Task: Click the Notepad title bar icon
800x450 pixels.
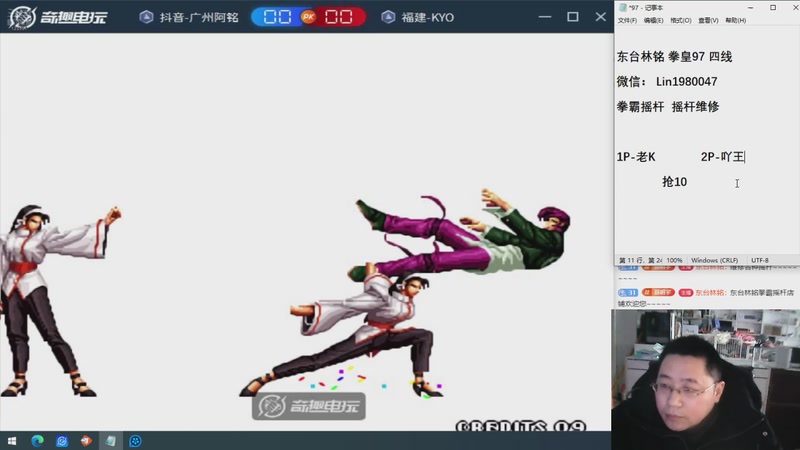Action: 622,8
